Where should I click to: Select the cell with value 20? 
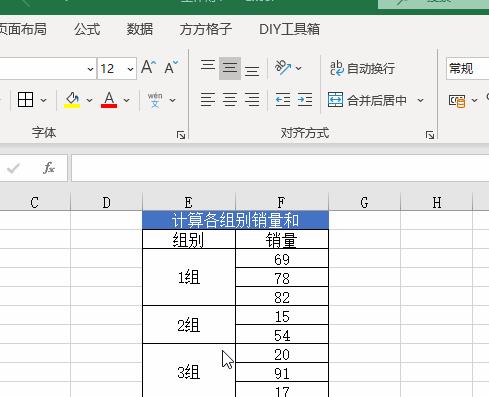pyautogui.click(x=282, y=354)
